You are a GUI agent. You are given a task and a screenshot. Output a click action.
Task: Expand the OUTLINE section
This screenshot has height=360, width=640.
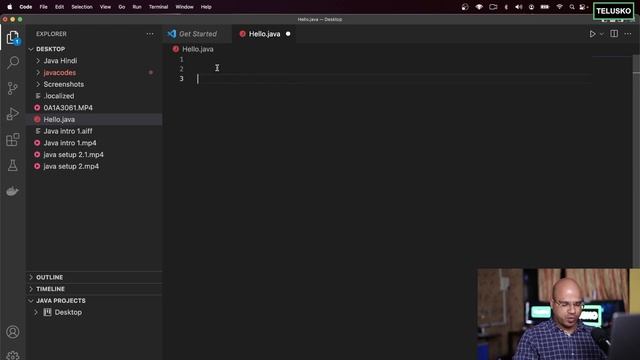[50, 277]
